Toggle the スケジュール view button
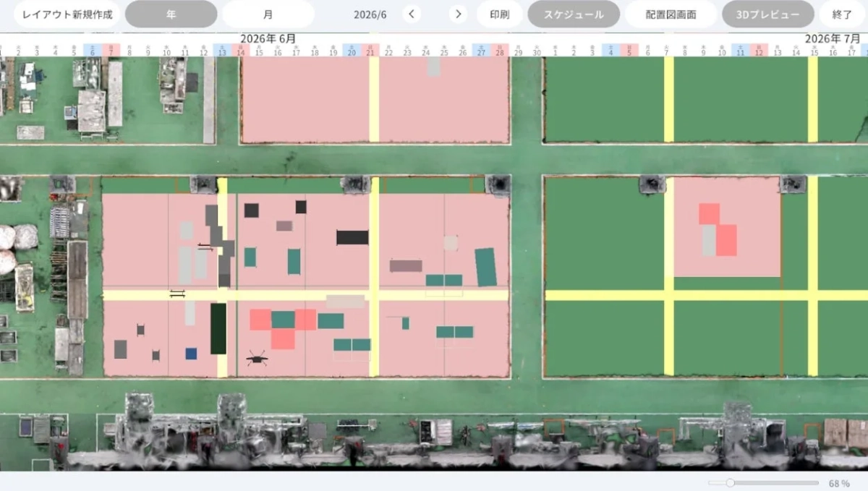 [574, 14]
